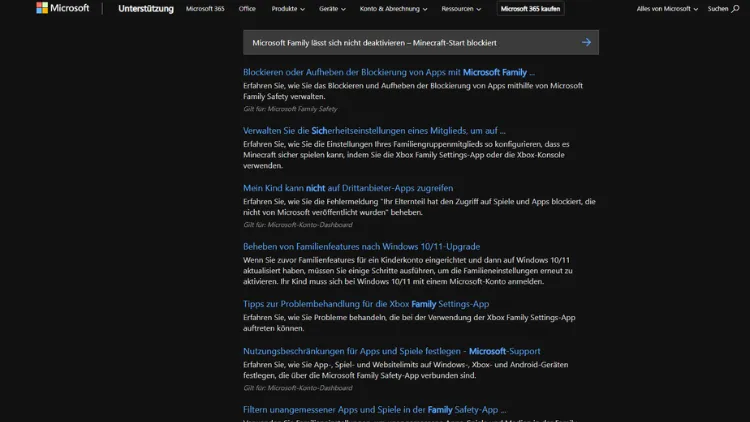This screenshot has width=750, height=422.
Task: Open the Unterstützung home link
Action: click(146, 9)
